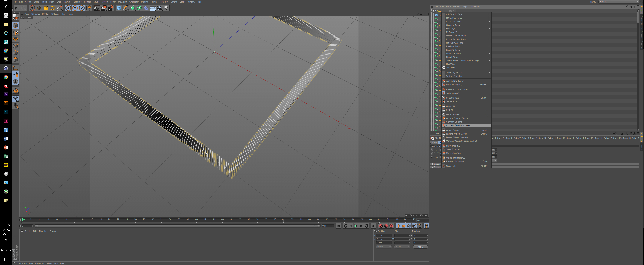Screen dimensions: 644x265
Task: Enable Snap S icon in left palette
Action: (16, 82)
